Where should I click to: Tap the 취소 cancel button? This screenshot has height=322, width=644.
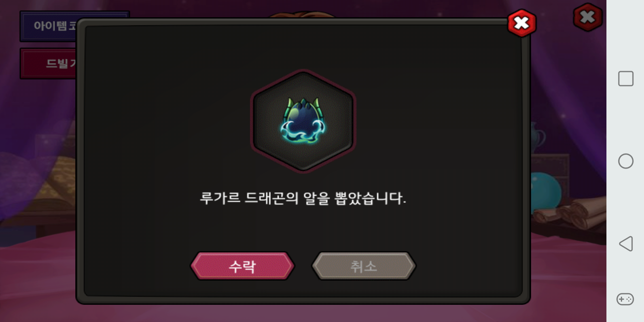pyautogui.click(x=364, y=266)
